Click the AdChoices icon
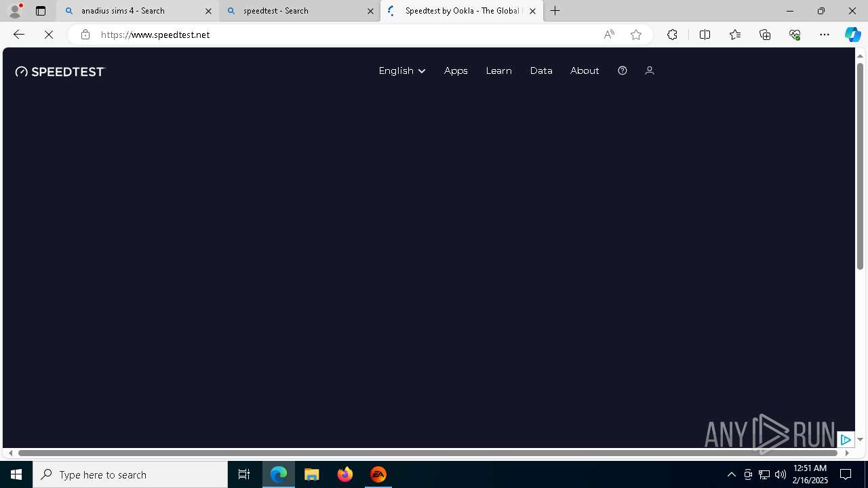Screen dimensions: 868x488 click(846, 440)
